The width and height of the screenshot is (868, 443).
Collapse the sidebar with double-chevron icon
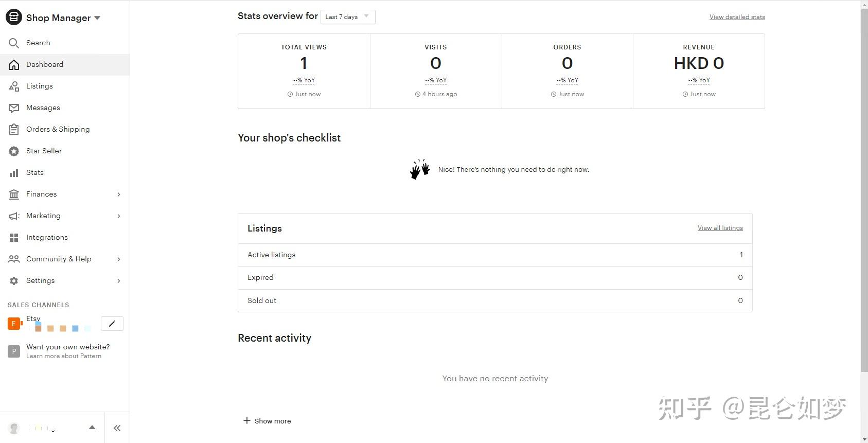click(x=117, y=428)
